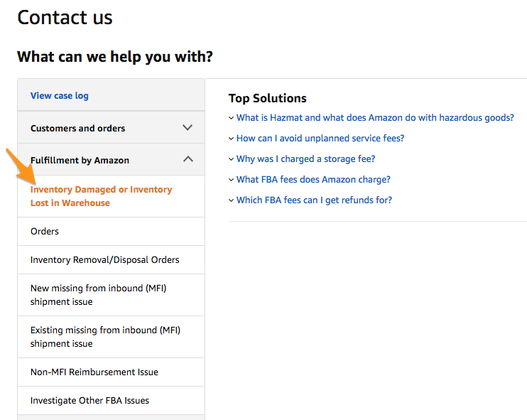The image size is (527, 420).
Task: Click the small chevron beside storage fee question
Action: 232,159
